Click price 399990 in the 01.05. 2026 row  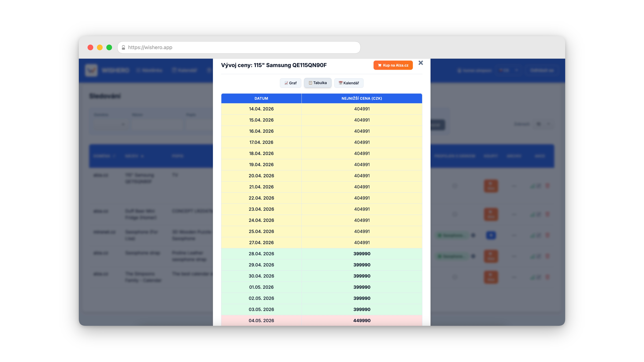pyautogui.click(x=362, y=287)
